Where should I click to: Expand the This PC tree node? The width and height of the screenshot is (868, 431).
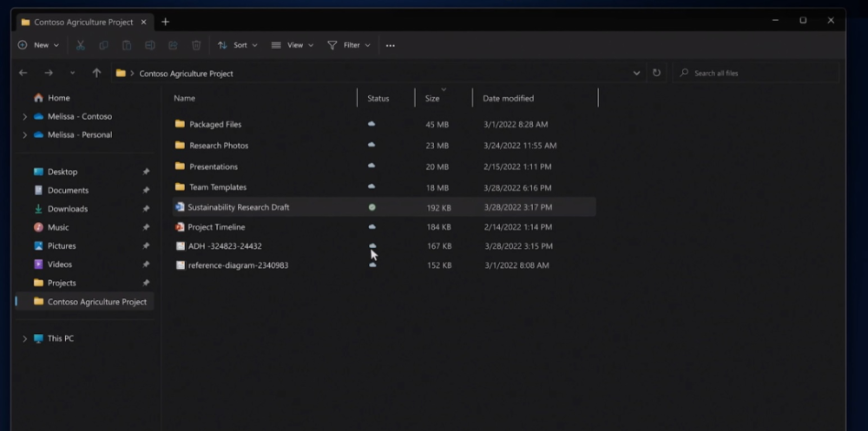tap(24, 339)
